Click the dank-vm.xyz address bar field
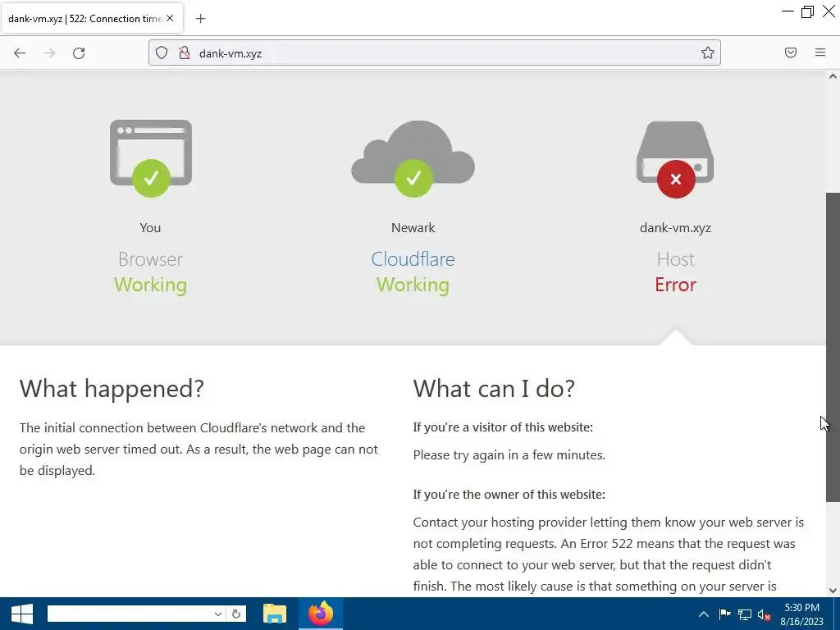The height and width of the screenshot is (630, 840). [435, 53]
